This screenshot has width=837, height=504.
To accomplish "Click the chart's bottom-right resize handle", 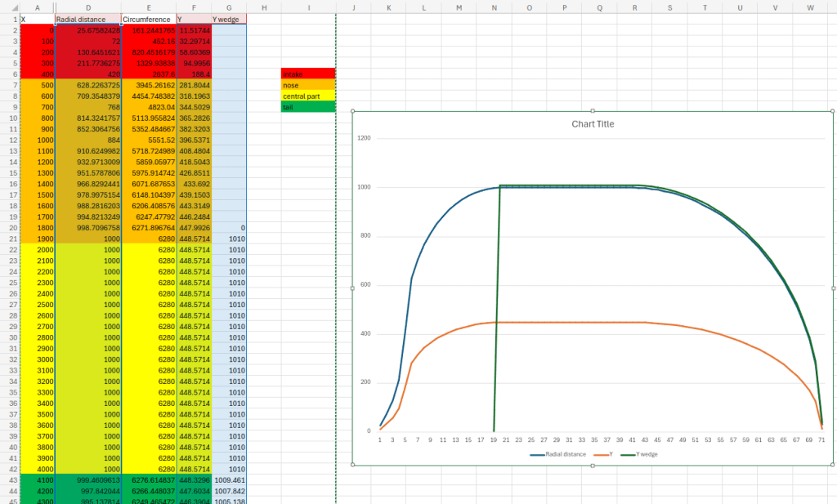I will click(x=832, y=465).
